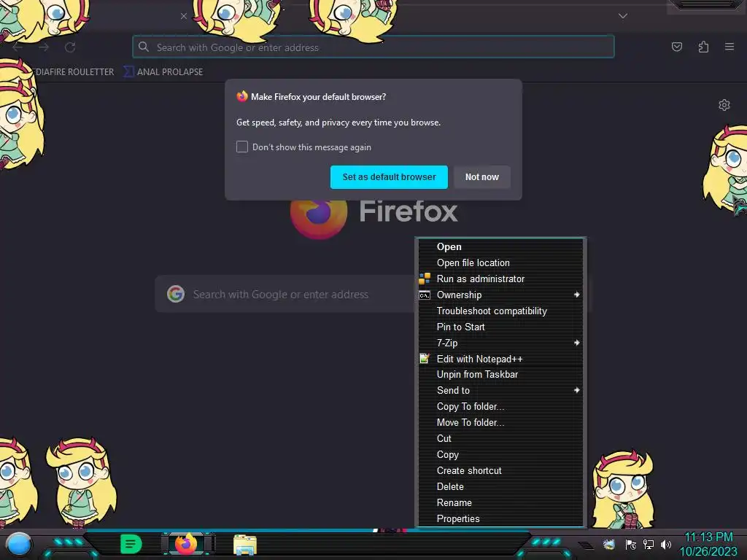Click the Google logo in page search box

[176, 294]
